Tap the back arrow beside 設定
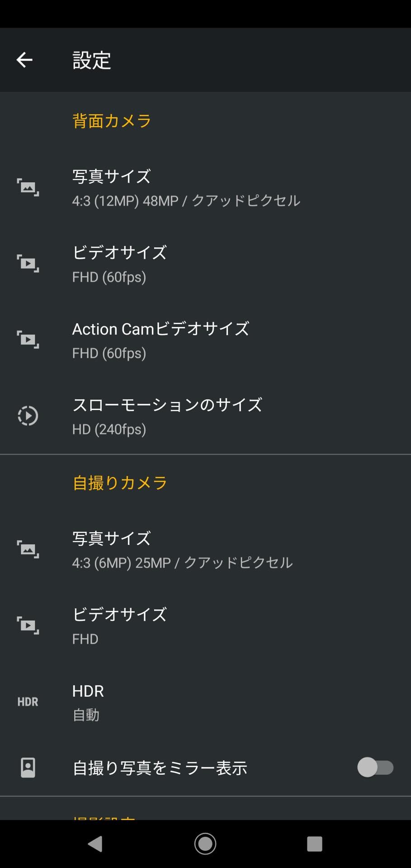This screenshot has height=868, width=411. [x=24, y=60]
